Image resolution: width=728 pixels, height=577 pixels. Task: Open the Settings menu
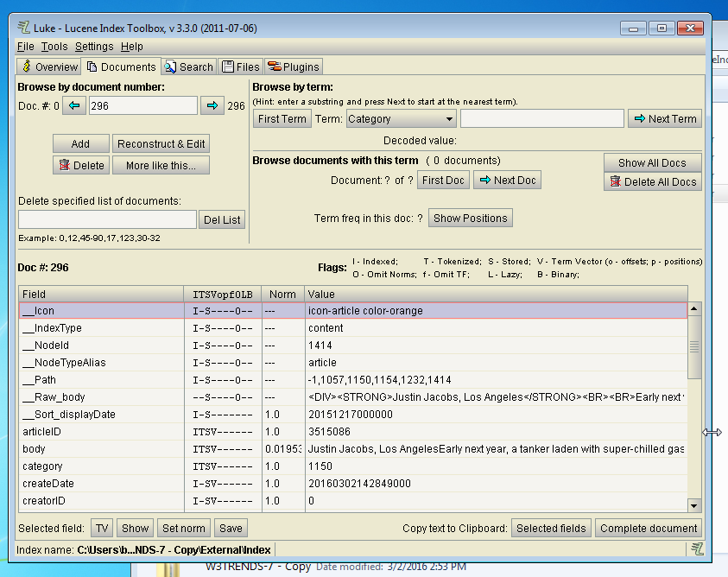click(94, 47)
